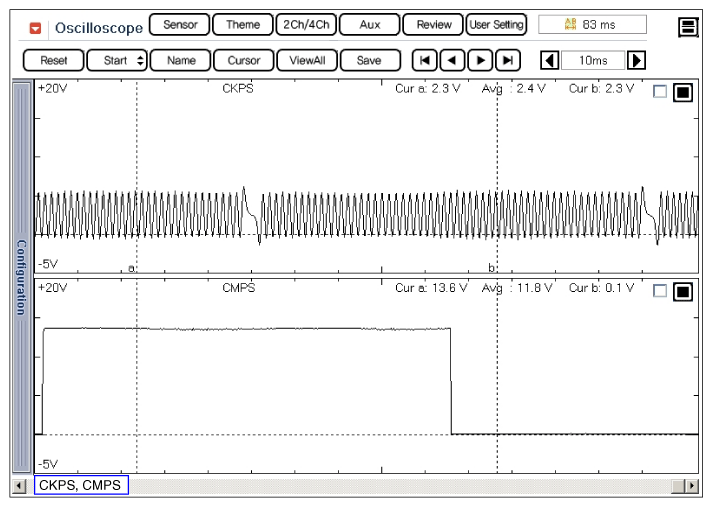Jump to last record with skip-to-end button
Image resolution: width=712 pixels, height=507 pixels.
click(508, 60)
